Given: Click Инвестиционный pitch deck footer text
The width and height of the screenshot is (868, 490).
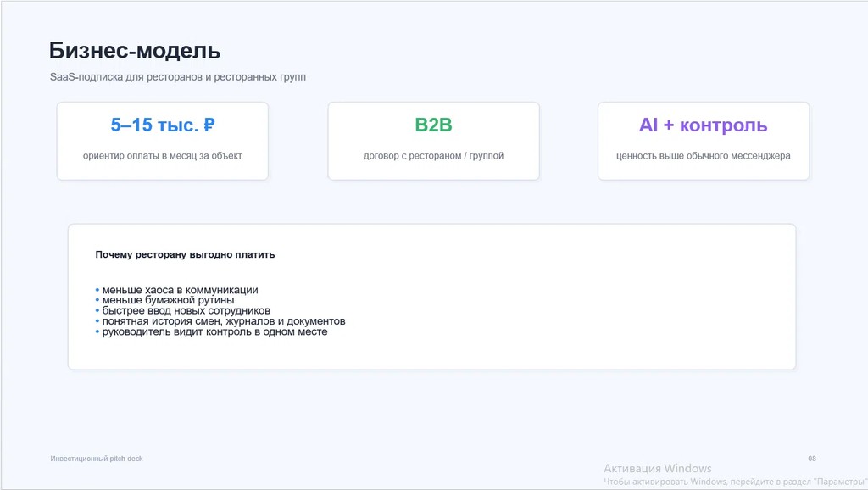Looking at the screenshot, I should (x=97, y=459).
